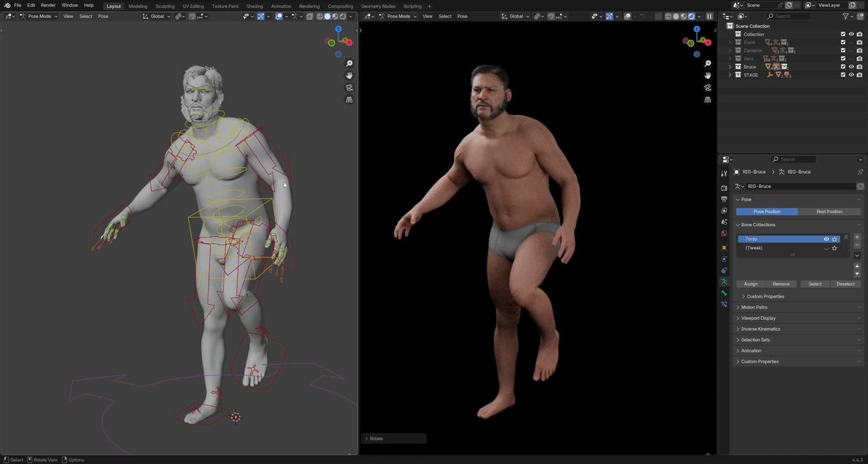The height and width of the screenshot is (464, 868).
Task: Switch to the Geometry Nodes workspace tab
Action: [x=378, y=6]
